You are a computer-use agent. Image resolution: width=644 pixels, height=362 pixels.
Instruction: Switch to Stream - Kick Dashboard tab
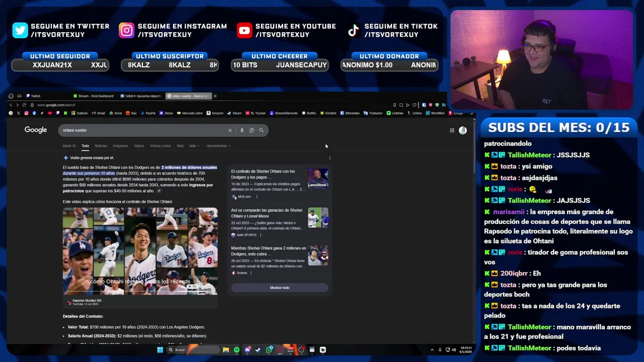tap(94, 96)
